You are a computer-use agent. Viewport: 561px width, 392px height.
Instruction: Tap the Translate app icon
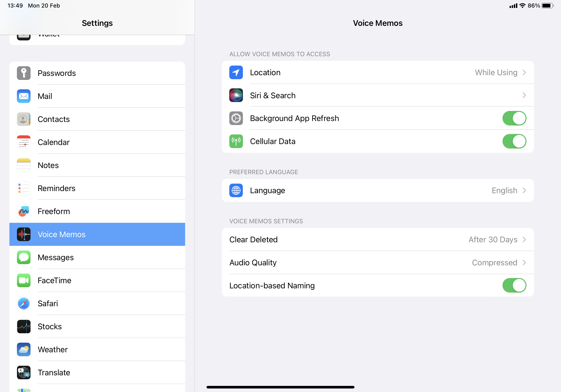point(24,372)
